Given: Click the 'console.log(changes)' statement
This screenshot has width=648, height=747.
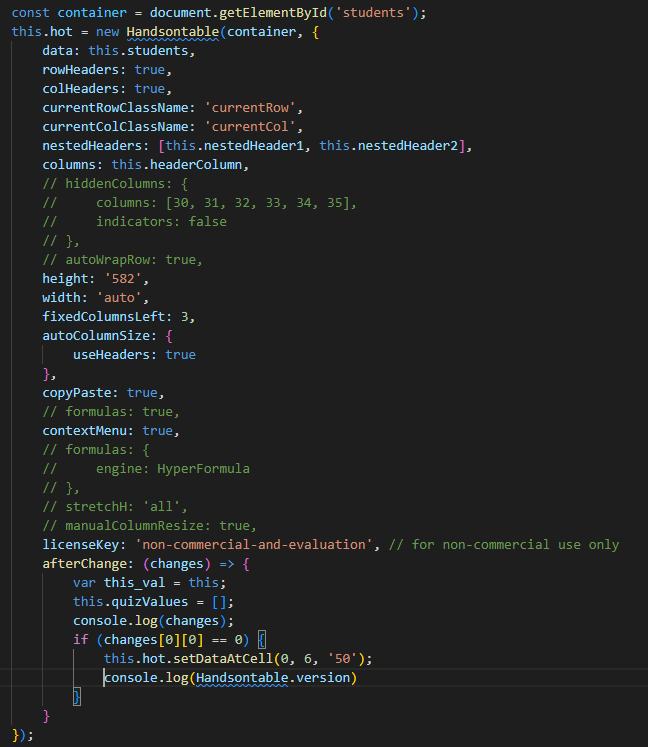Looking at the screenshot, I should point(153,621).
